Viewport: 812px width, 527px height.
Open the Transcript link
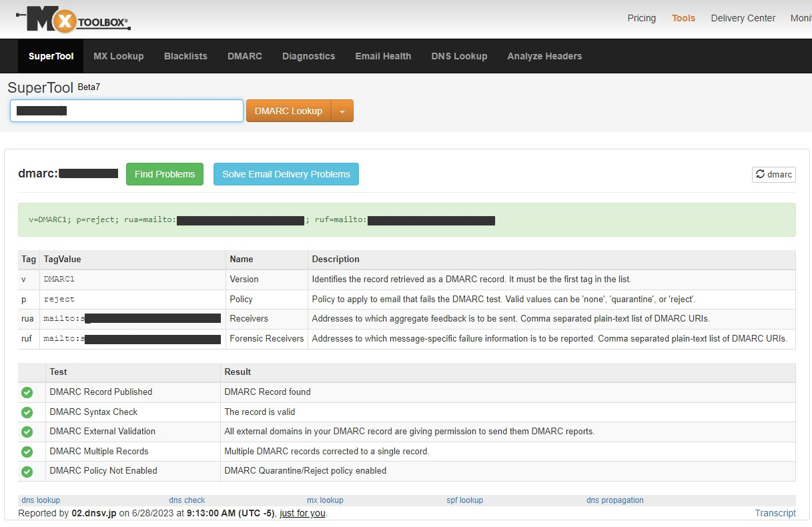[x=775, y=513]
